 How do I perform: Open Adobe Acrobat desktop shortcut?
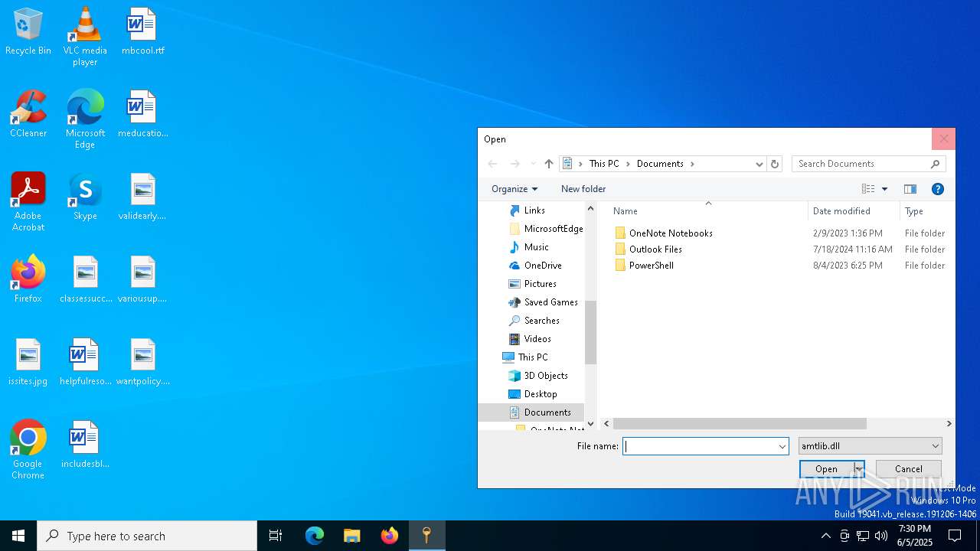coord(28,202)
